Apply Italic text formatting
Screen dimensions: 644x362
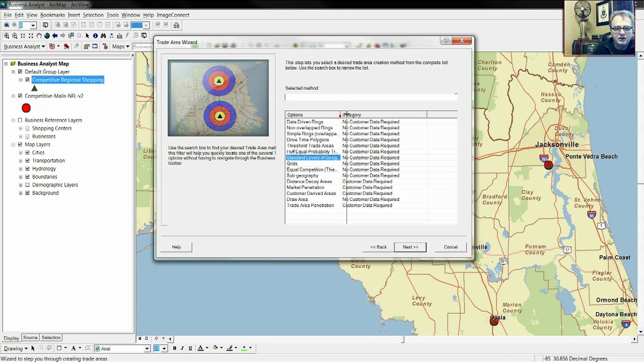[182, 348]
